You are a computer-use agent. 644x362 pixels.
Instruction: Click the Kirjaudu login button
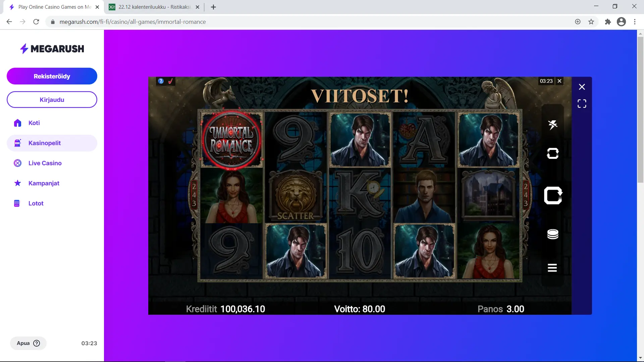[52, 100]
